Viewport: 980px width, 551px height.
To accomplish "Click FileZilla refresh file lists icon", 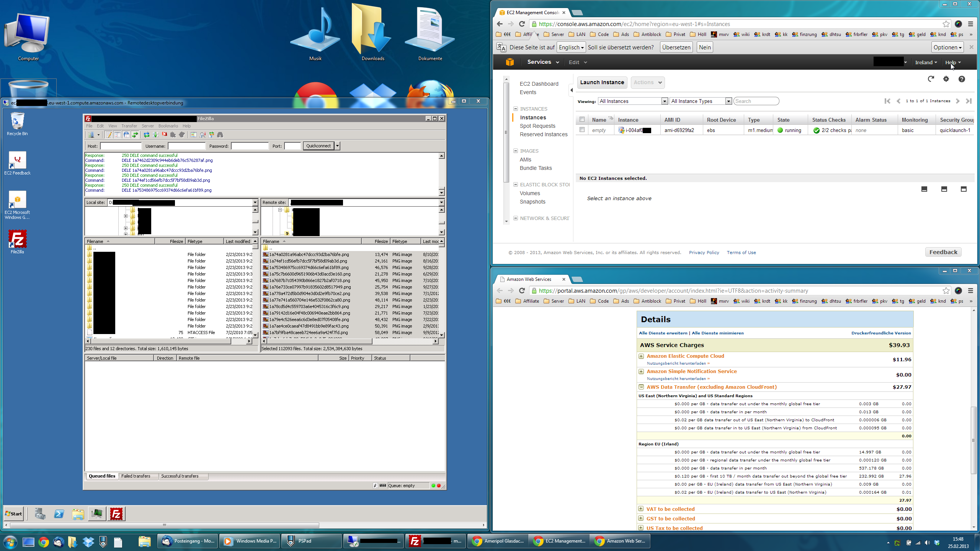I will (147, 135).
